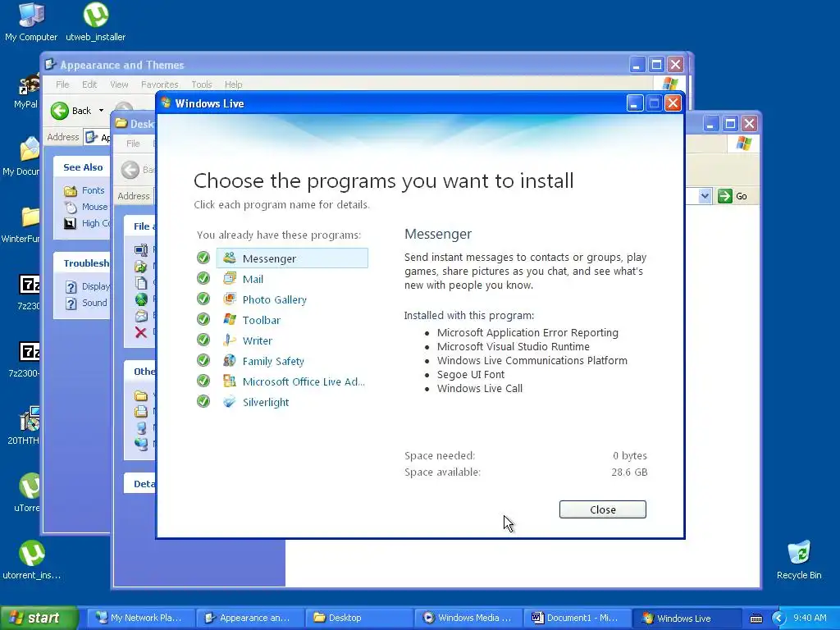840x630 pixels.
Task: Click Go button in Desktop window
Action: [733, 196]
